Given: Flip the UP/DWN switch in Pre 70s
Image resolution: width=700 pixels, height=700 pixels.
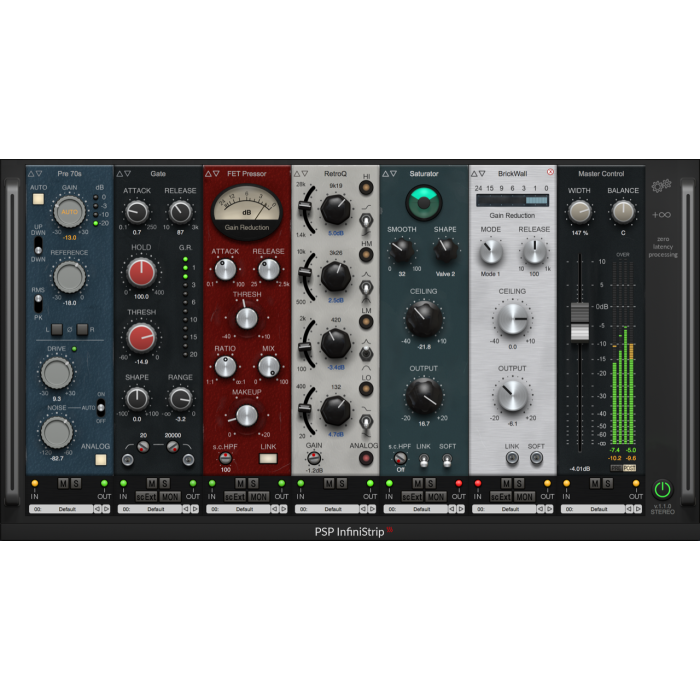Looking at the screenshot, I should pyautogui.click(x=38, y=246).
